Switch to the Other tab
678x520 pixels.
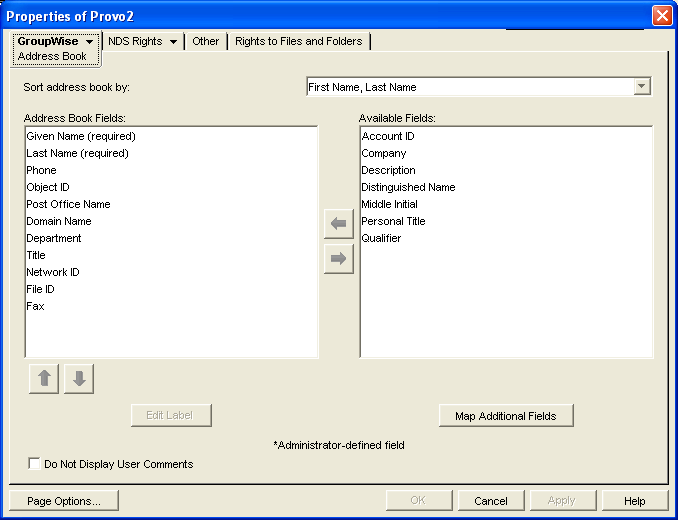(205, 41)
